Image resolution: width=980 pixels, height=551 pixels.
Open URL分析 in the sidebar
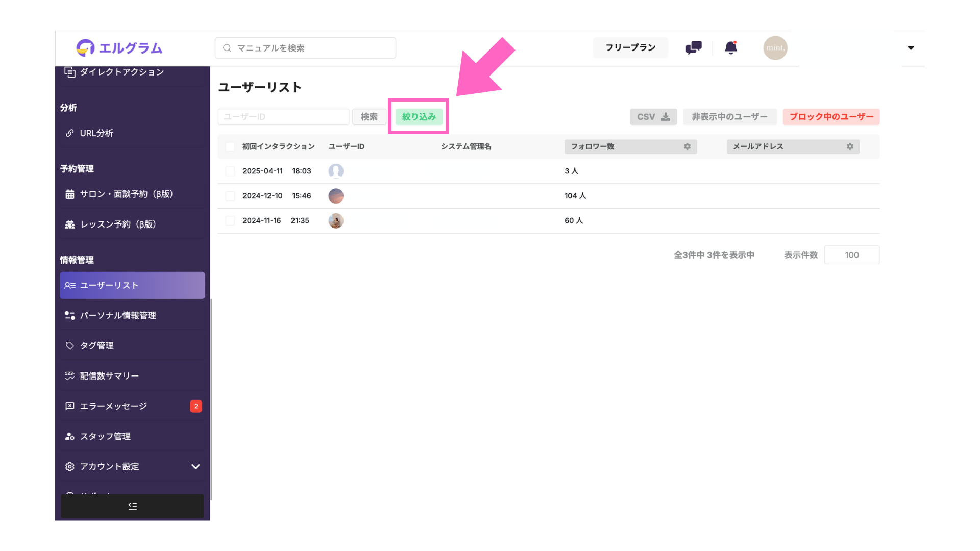pos(132,133)
